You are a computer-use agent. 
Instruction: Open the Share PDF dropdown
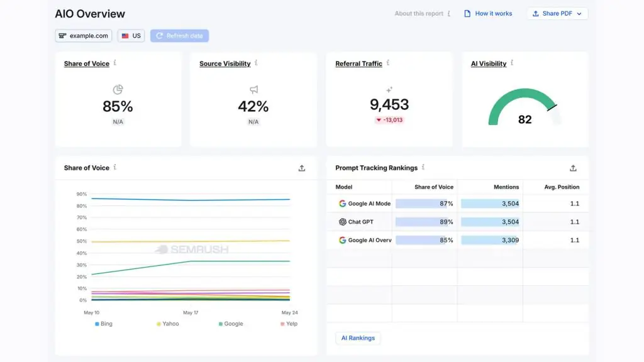click(557, 14)
